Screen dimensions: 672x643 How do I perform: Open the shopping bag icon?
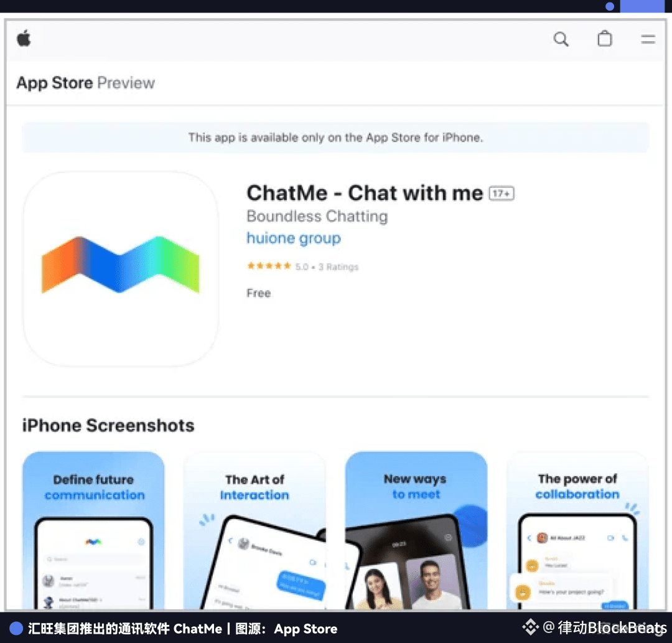(x=605, y=38)
